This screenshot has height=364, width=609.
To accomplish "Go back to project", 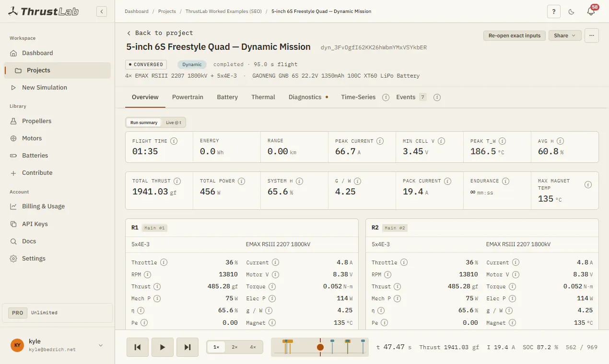I will (x=160, y=33).
